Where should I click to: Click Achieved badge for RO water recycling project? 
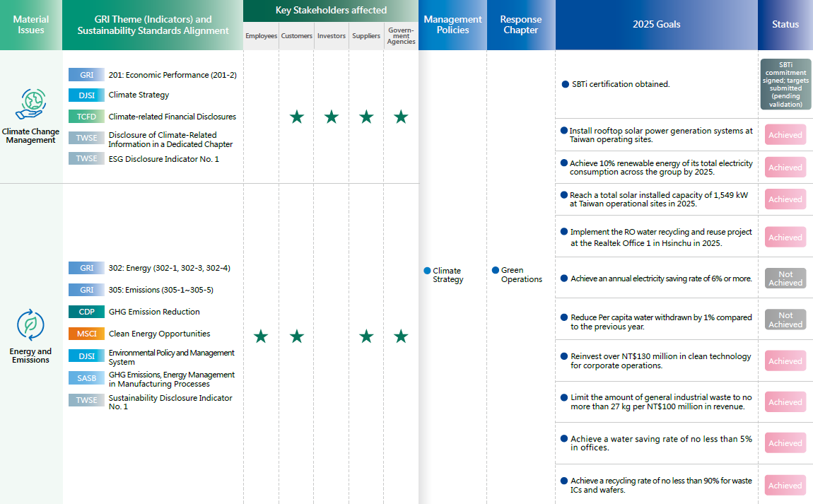tap(785, 237)
